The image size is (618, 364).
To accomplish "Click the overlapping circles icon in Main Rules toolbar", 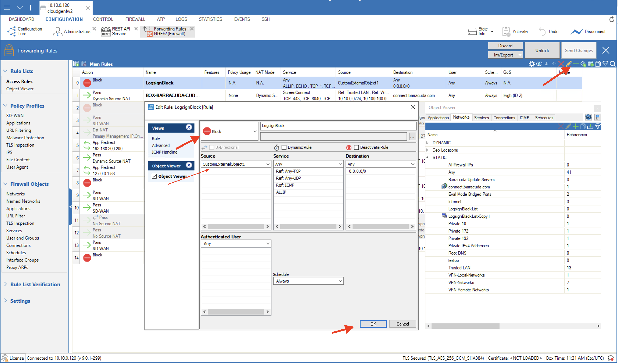I will tap(539, 64).
